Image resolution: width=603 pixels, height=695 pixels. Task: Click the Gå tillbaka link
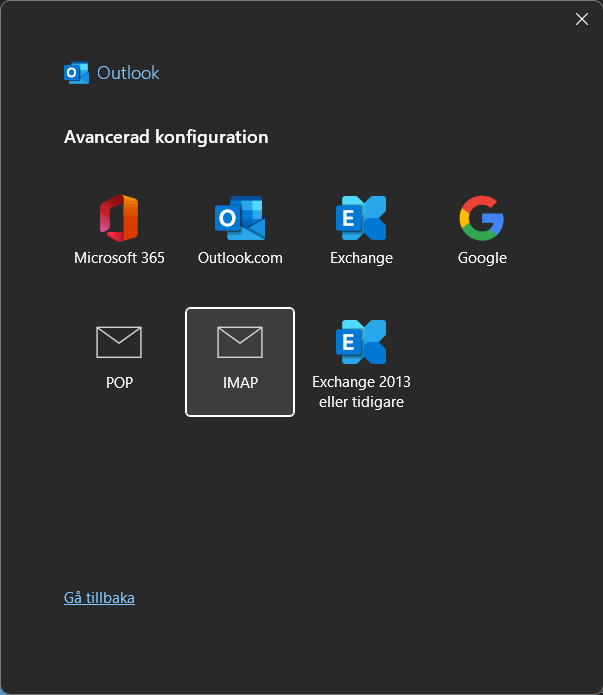pos(99,597)
